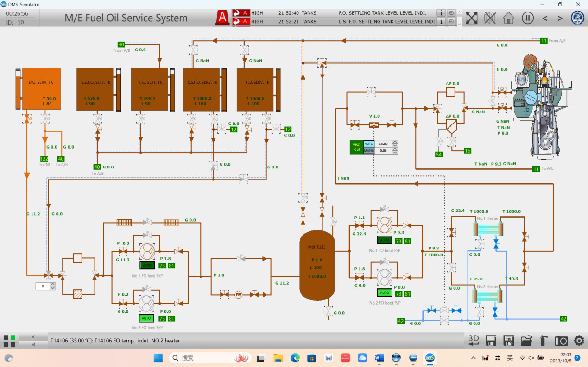Adjust viscosity MANU value 0.00 spinner
The width and height of the screenshot is (588, 367).
[x=395, y=150]
